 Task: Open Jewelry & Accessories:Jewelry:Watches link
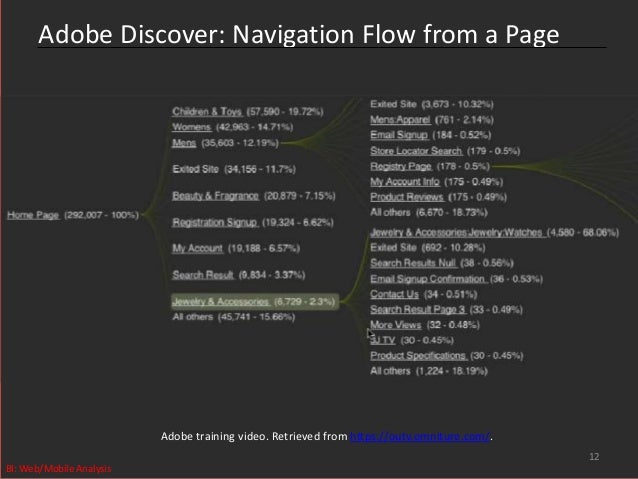(457, 232)
